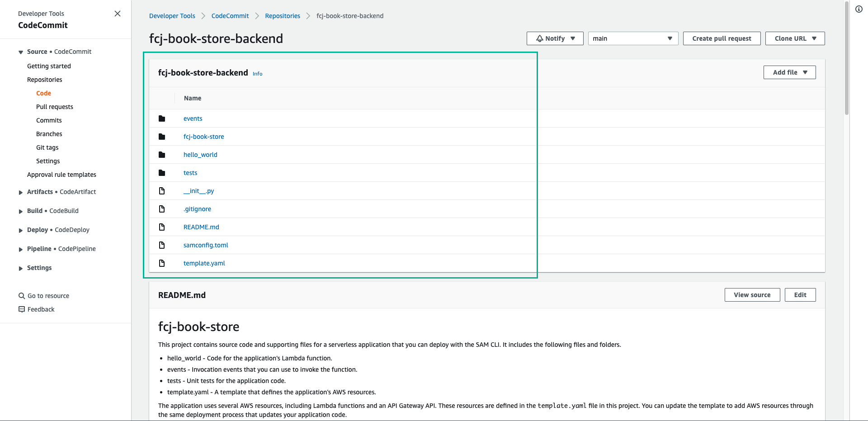Open the README.md file link
868x421 pixels.
click(201, 227)
